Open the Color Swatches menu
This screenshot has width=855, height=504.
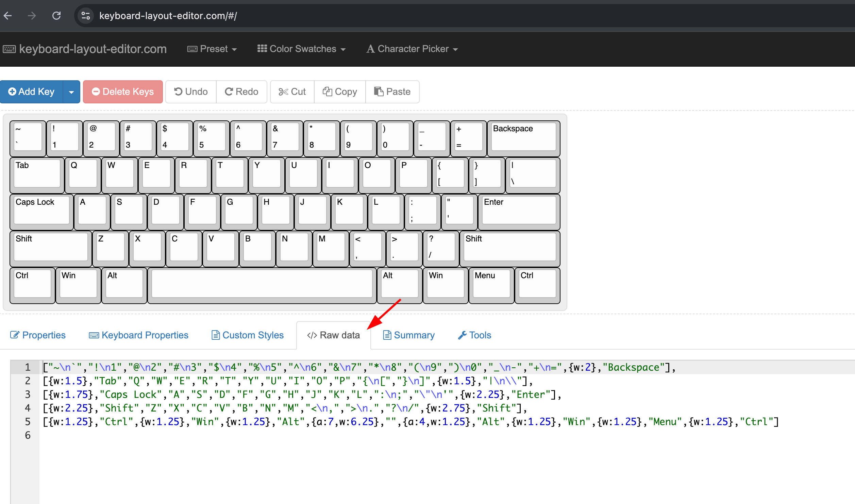[301, 49]
